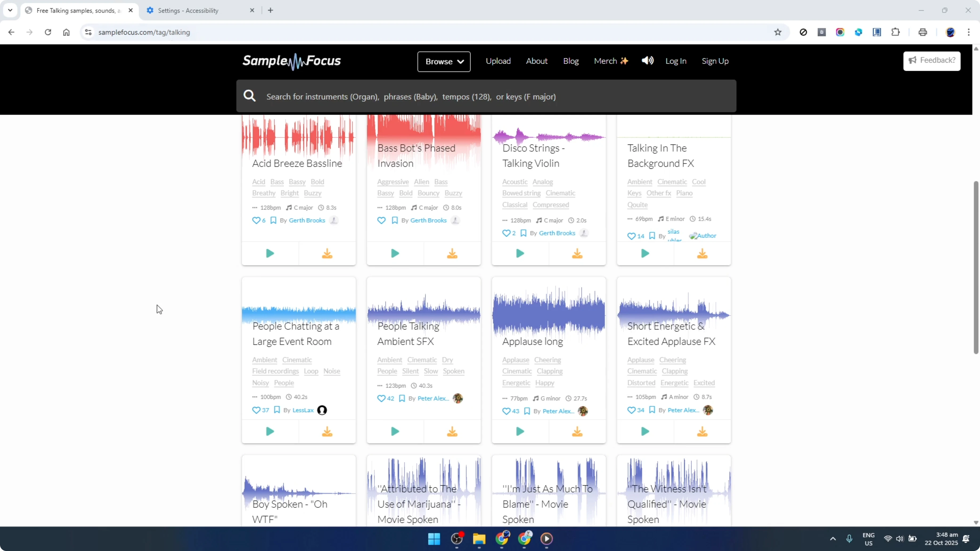
Task: Open author Gerth Brooks on Acid Breeze Bassline
Action: tap(307, 221)
